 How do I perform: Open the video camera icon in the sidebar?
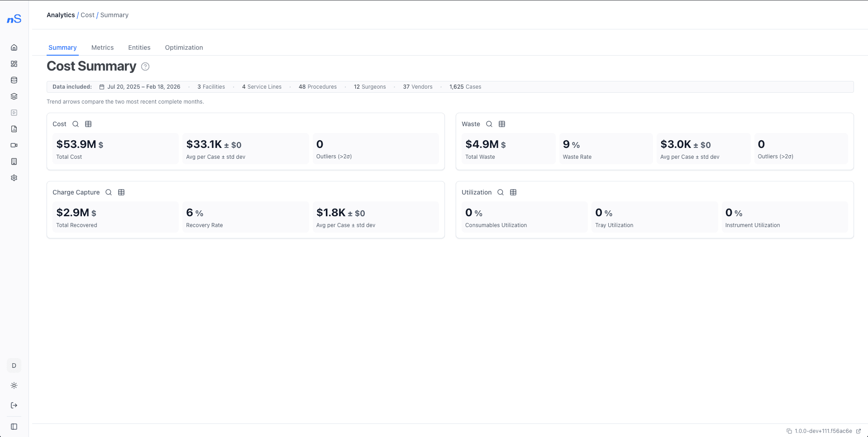tap(14, 145)
